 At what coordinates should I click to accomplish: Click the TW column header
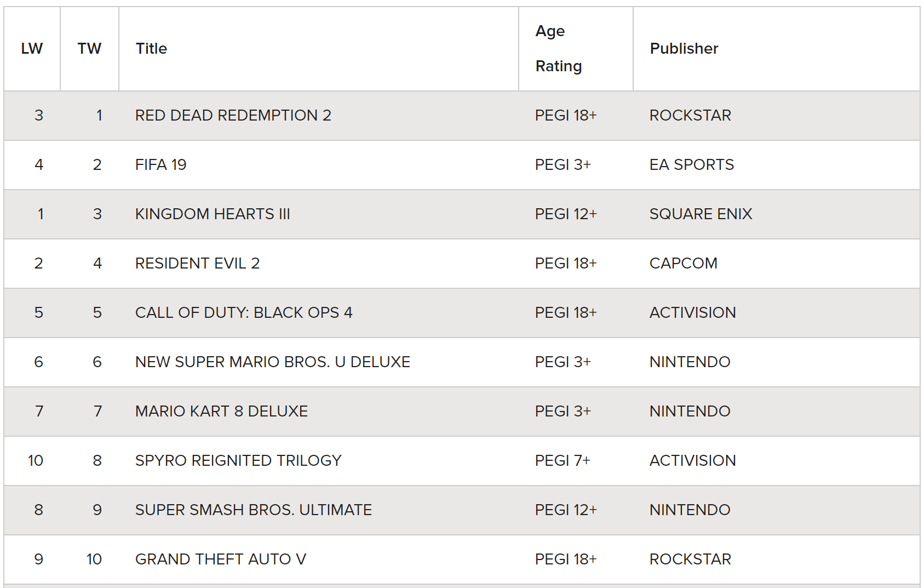coord(89,49)
